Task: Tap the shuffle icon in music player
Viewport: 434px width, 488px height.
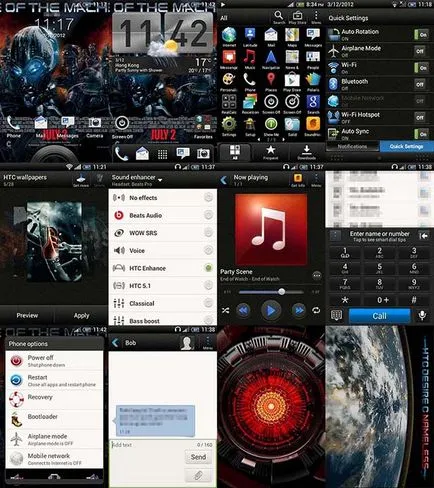Action: 226,311
